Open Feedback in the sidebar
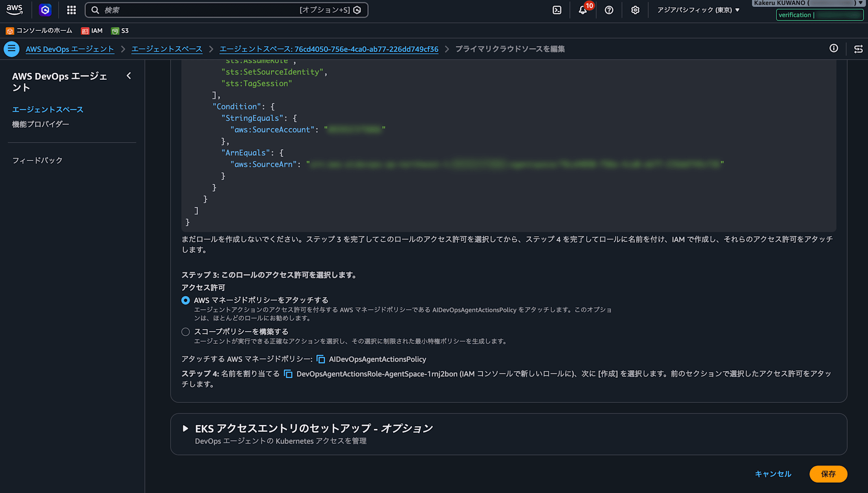Image resolution: width=868 pixels, height=493 pixels. point(37,160)
